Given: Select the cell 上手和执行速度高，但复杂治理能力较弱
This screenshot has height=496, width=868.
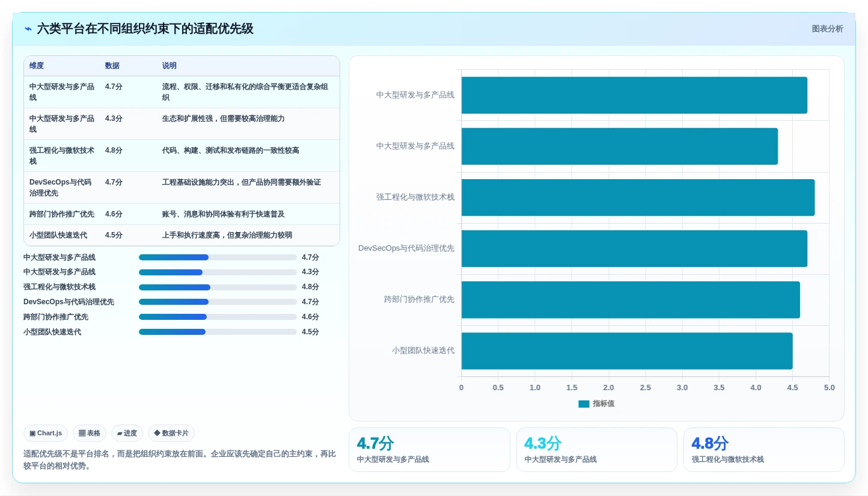Looking at the screenshot, I should [x=227, y=235].
